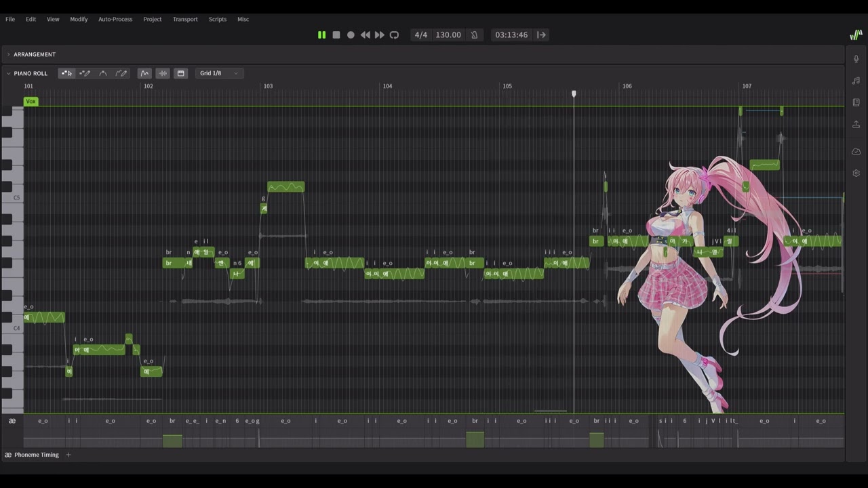The image size is (868, 488).
Task: Open the settings gear side panel
Action: [x=856, y=173]
